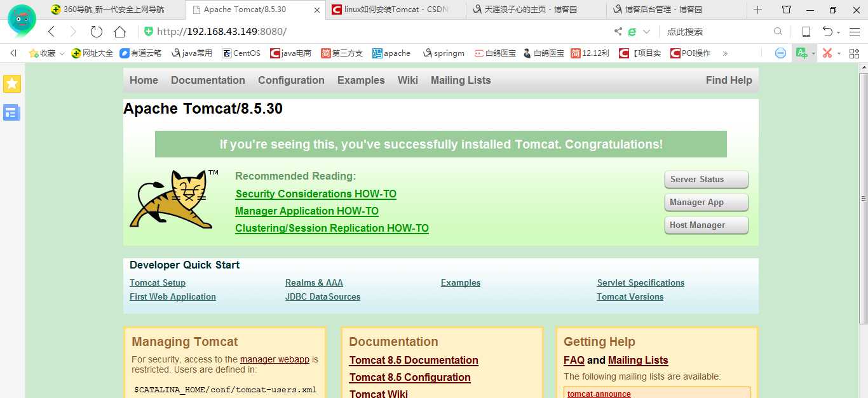This screenshot has width=868, height=398.
Task: Open the blue news sidebar icon
Action: [12, 113]
